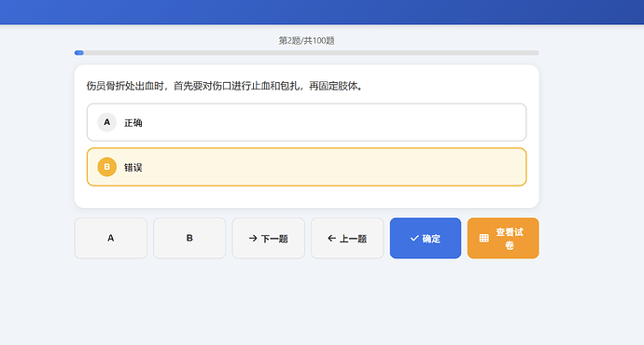Click the B shortcut button below the question
644x345 pixels.
click(x=189, y=238)
